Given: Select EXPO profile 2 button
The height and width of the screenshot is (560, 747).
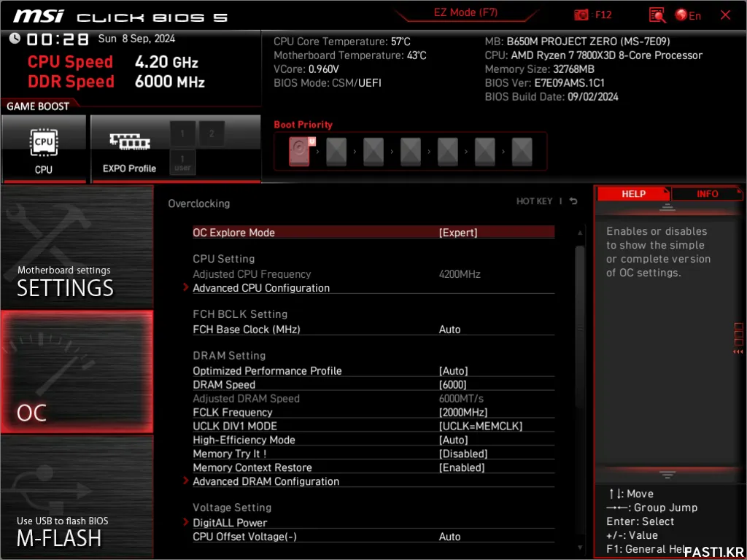Looking at the screenshot, I should click(212, 133).
